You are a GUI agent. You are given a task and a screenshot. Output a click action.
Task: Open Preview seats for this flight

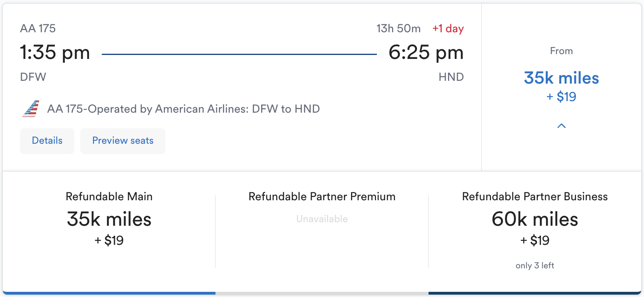[122, 141]
